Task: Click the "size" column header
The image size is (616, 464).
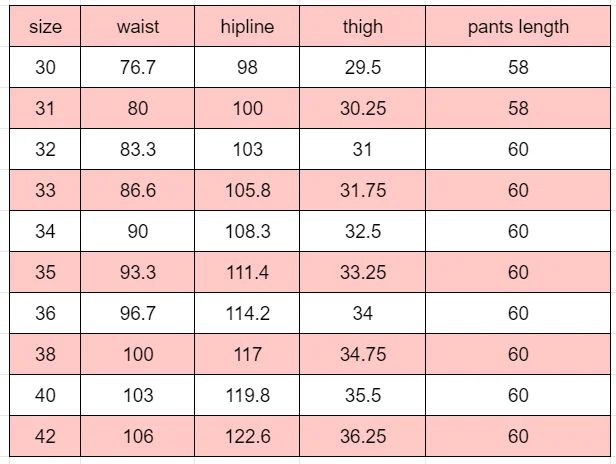Action: click(45, 27)
